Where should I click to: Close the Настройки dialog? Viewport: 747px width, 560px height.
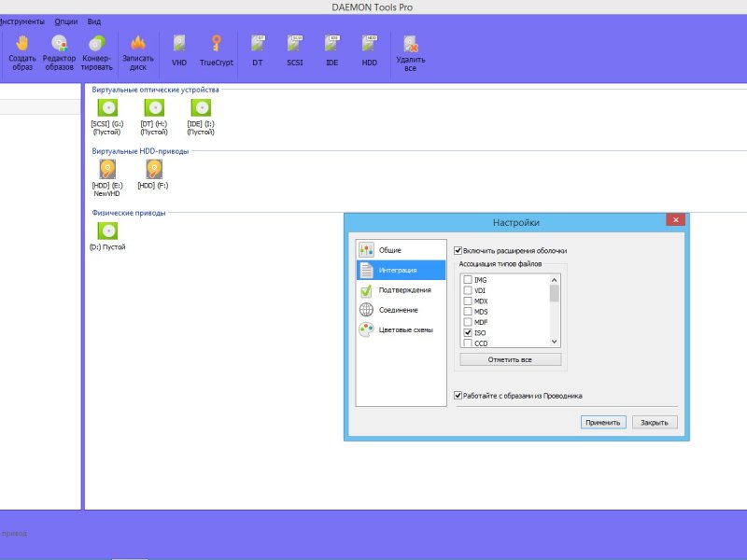(675, 220)
